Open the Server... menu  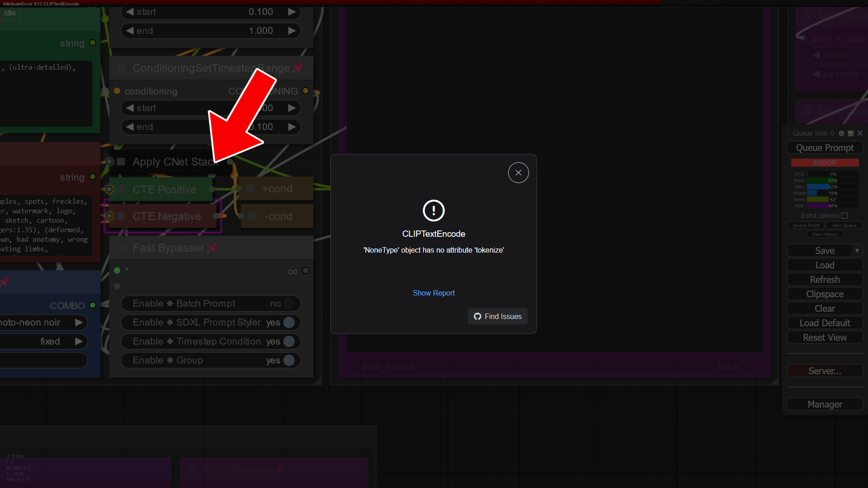(825, 371)
